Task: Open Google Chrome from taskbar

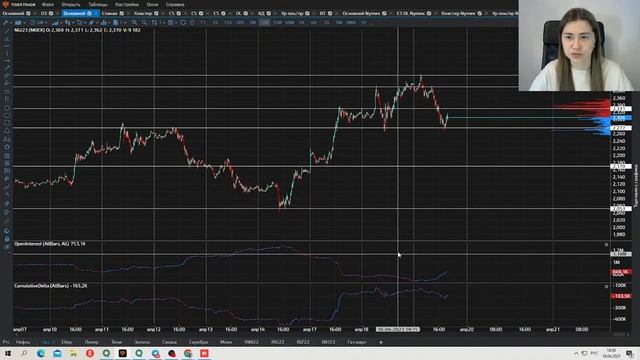Action: pyautogui.click(x=188, y=353)
